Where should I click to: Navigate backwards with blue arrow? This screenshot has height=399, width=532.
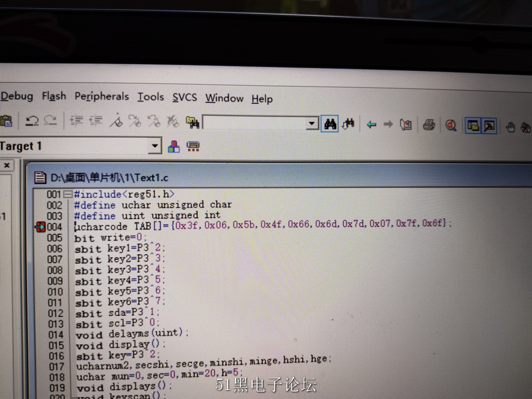coord(371,124)
